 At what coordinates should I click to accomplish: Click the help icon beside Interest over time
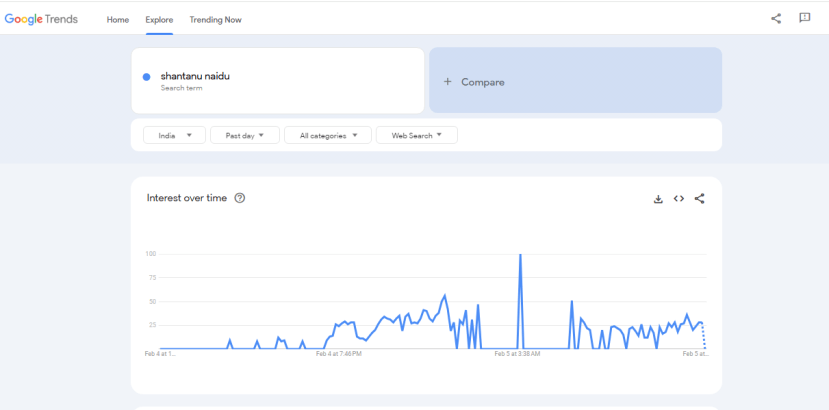click(240, 198)
